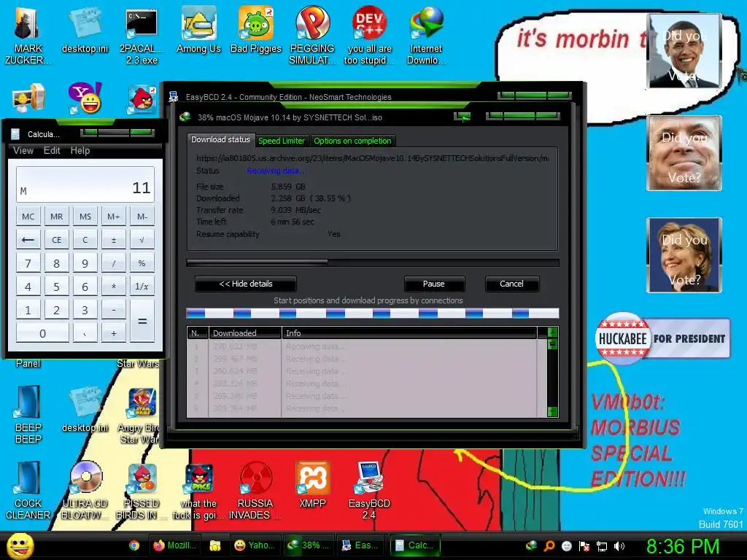Viewport: 747px width, 560px height.
Task: Click the IDM tray icon
Action: click(x=531, y=545)
